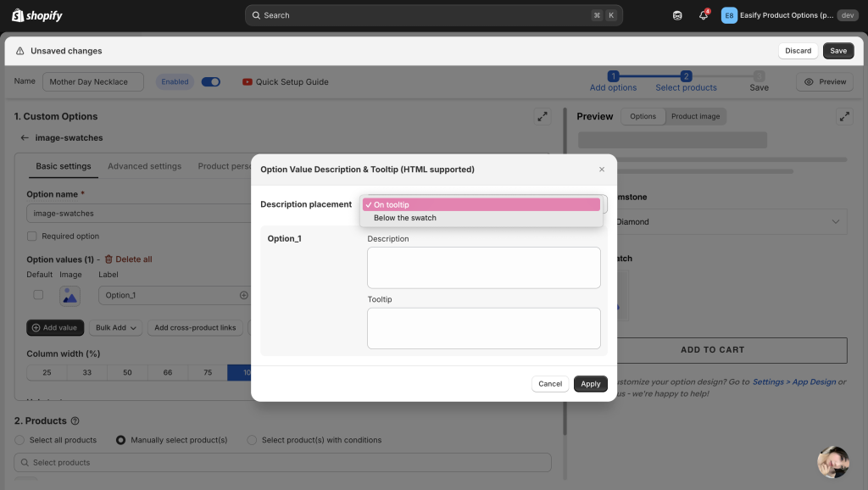Click the Option_1 image placeholder thumbnail

click(x=70, y=296)
